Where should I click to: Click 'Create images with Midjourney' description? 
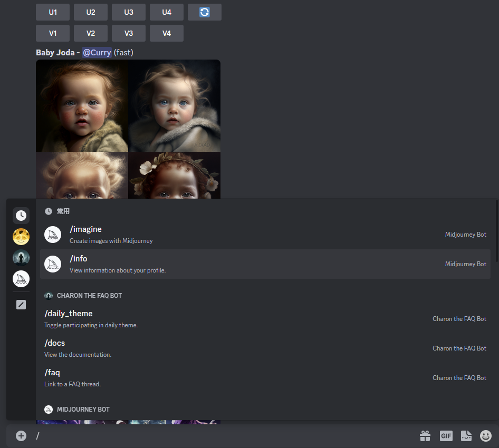click(x=111, y=241)
